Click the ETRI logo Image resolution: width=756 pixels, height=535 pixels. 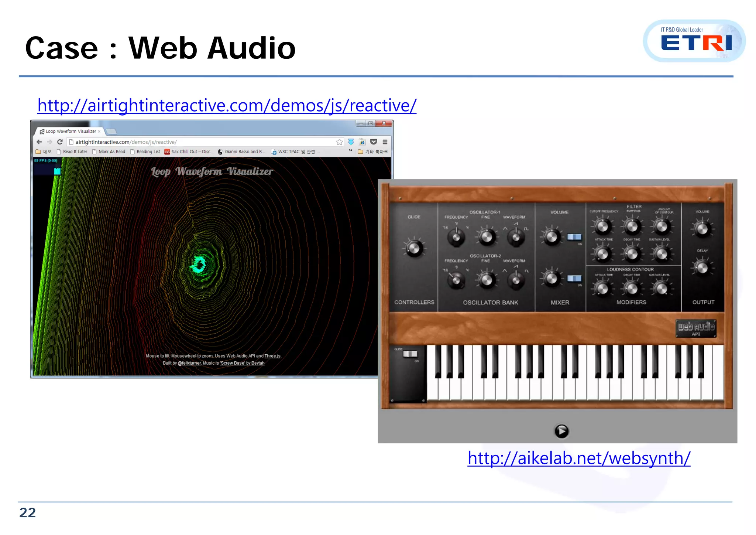[x=694, y=41]
